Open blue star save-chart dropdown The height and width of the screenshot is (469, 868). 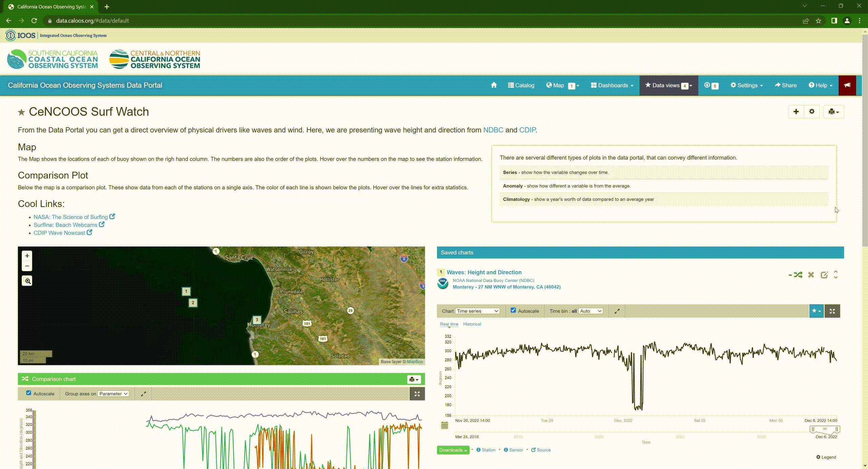tap(816, 311)
